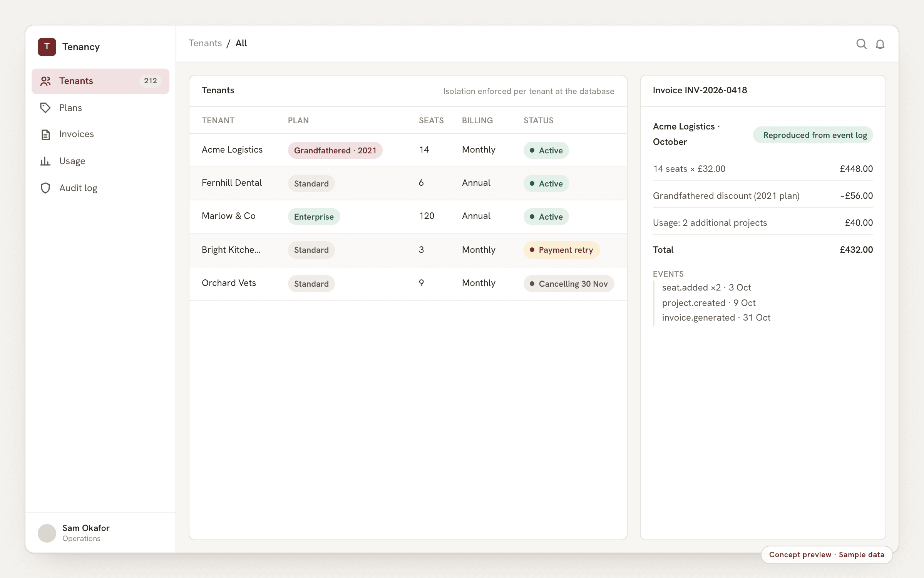Viewport: 924px width, 578px height.
Task: Click the Reproduced from event log badge
Action: click(x=813, y=135)
